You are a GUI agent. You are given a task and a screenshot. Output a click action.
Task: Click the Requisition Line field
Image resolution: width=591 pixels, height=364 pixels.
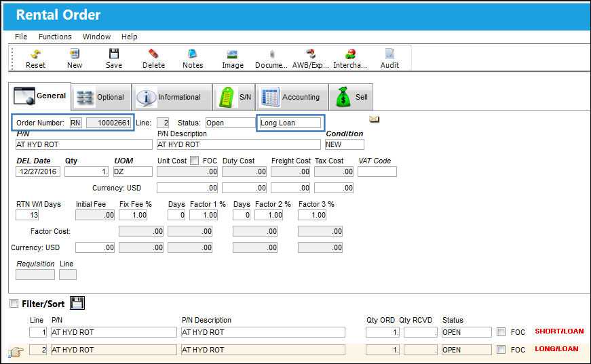(68, 275)
